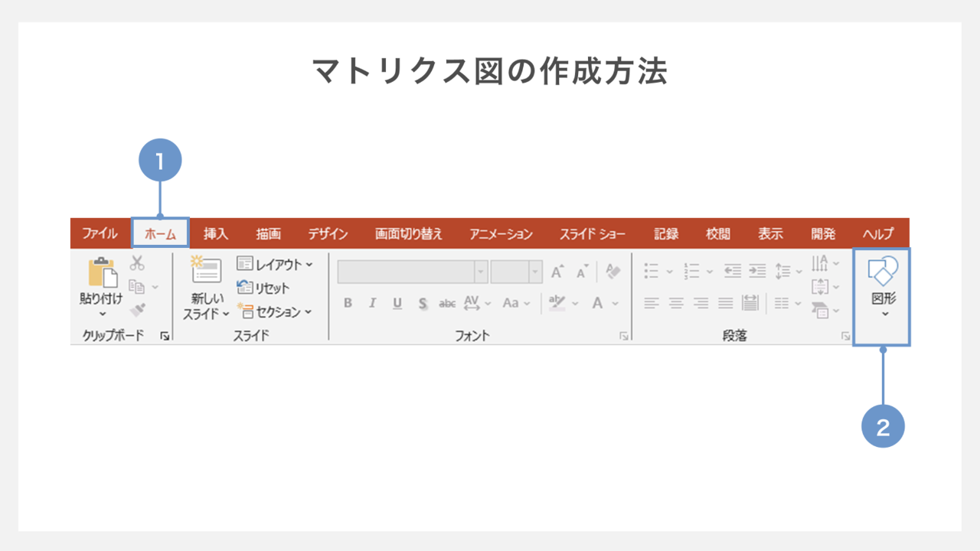Select the 描画 tab

point(269,233)
